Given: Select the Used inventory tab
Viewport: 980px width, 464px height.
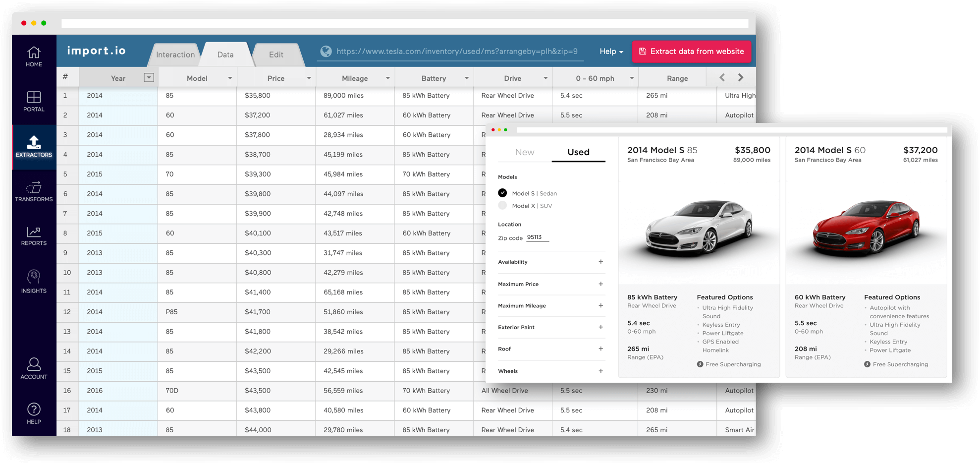Looking at the screenshot, I should 578,152.
